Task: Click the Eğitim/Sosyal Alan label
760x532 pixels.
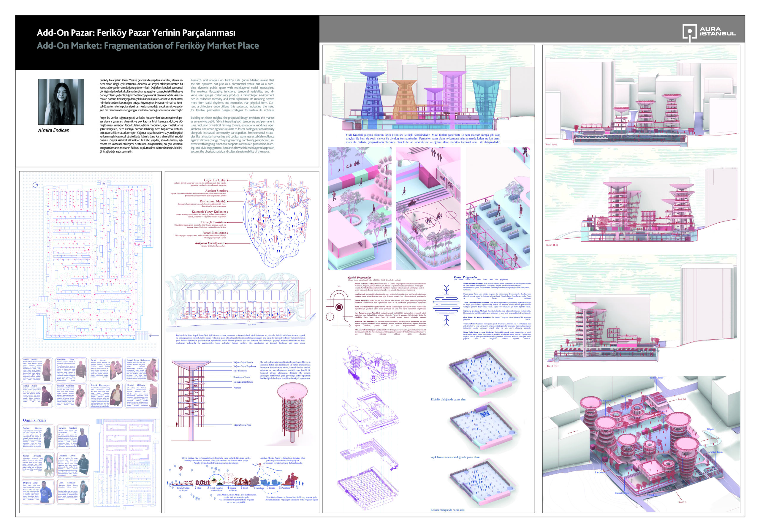Action: click(x=242, y=425)
